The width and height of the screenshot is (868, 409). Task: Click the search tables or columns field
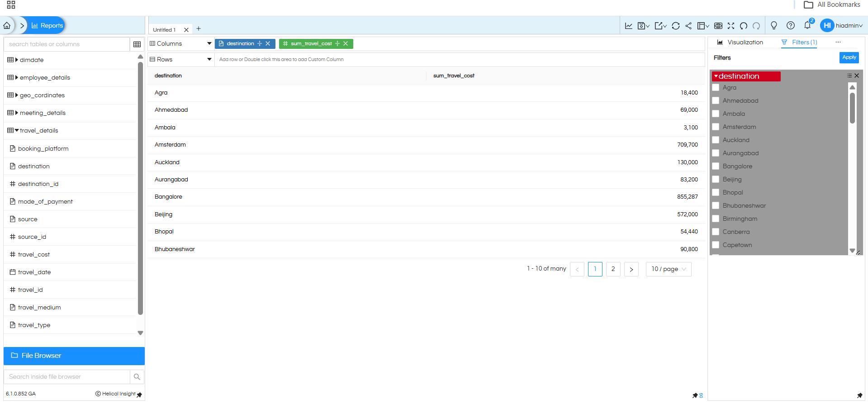coord(67,44)
